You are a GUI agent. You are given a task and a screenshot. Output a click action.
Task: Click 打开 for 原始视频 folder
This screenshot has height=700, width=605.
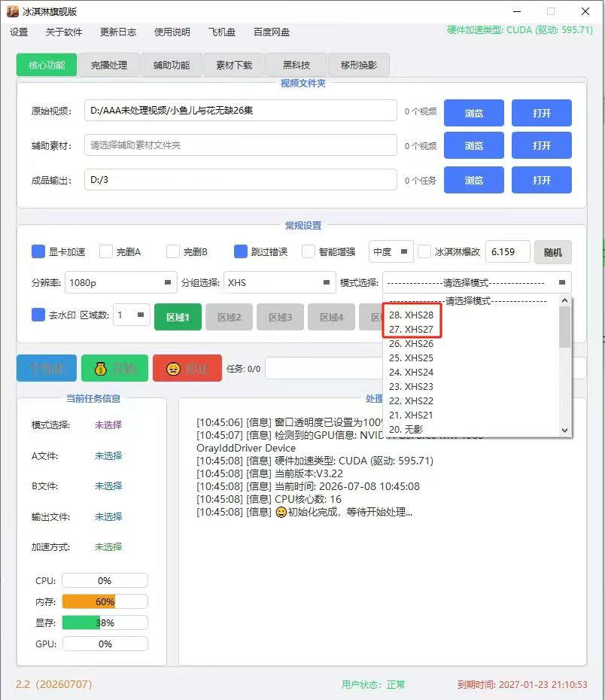542,113
